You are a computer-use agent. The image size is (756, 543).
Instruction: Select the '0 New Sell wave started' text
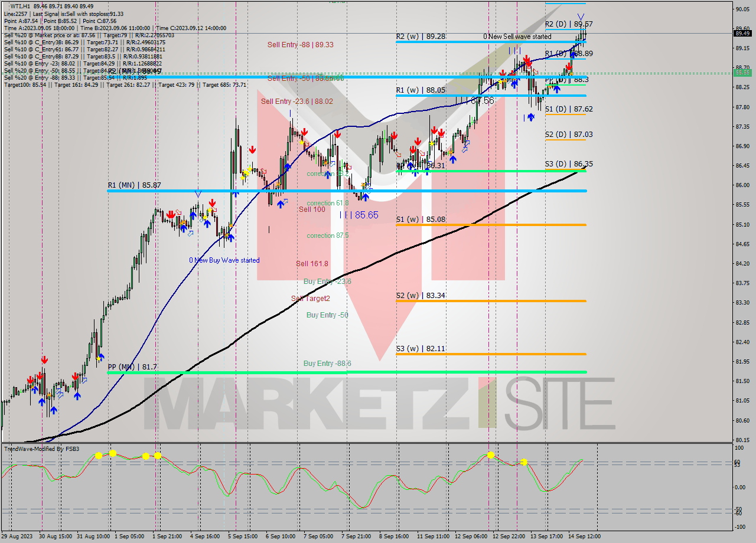pyautogui.click(x=517, y=37)
